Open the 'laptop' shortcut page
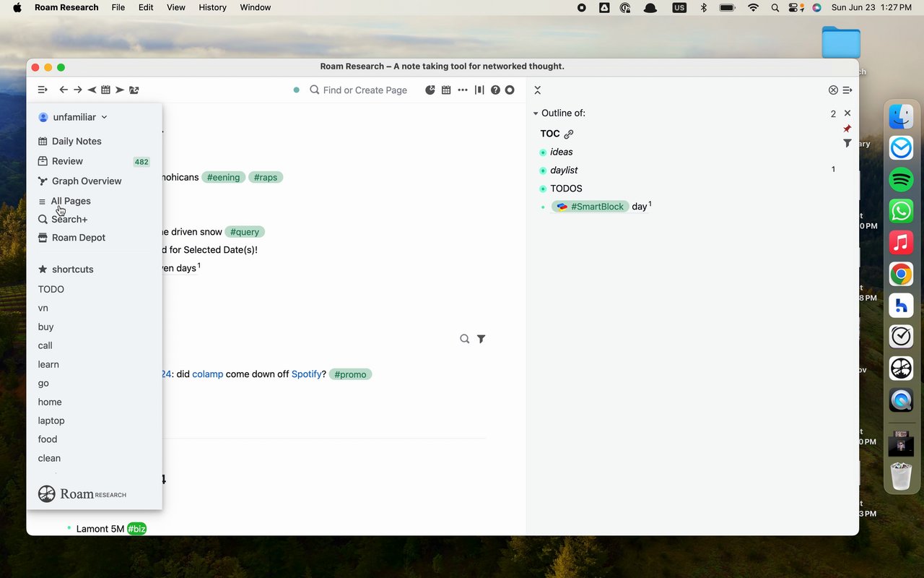The width and height of the screenshot is (924, 578). coord(51,420)
